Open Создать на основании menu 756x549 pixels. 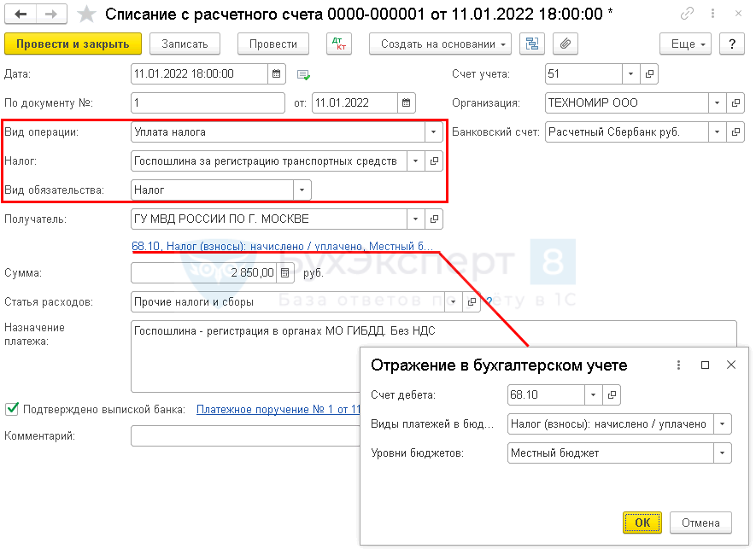click(x=440, y=44)
